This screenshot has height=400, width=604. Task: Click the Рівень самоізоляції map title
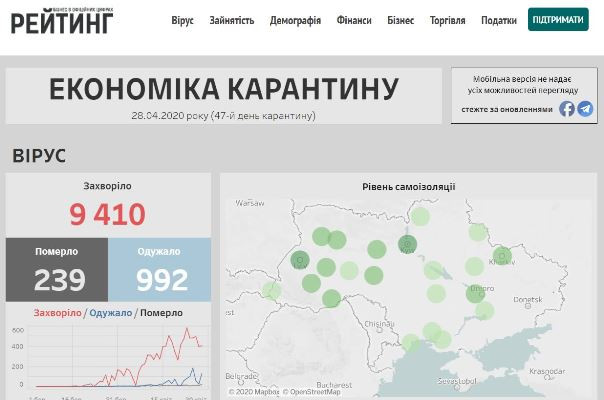pos(408,187)
